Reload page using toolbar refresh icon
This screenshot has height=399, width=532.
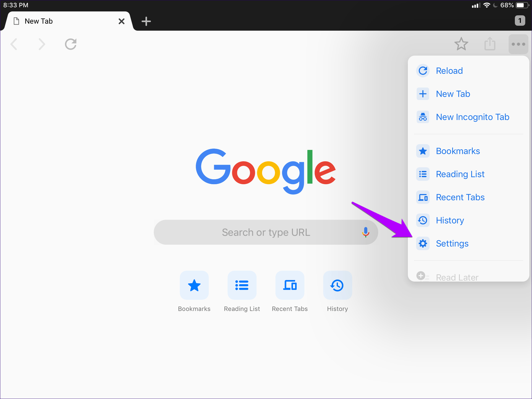[x=71, y=44]
